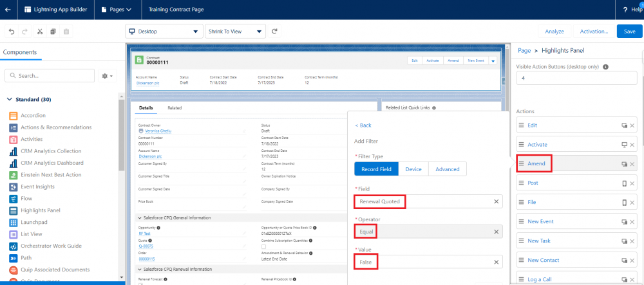
Task: Open the Components tab
Action: click(20, 52)
